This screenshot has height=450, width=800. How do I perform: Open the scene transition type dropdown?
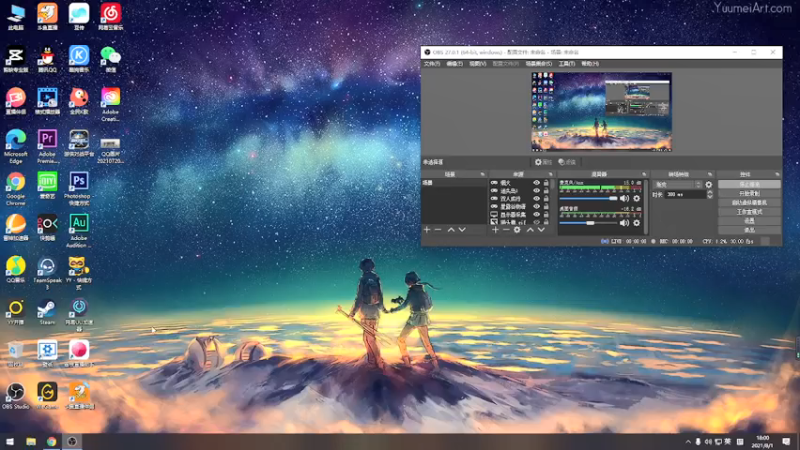pyautogui.click(x=678, y=185)
